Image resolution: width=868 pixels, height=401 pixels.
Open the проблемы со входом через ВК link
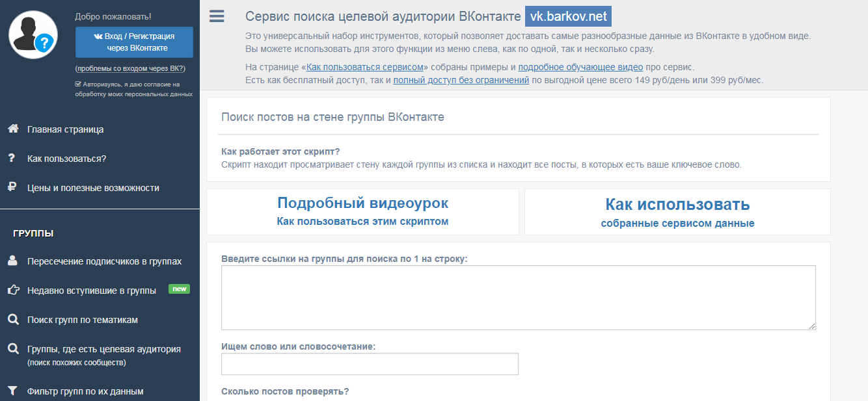[130, 68]
